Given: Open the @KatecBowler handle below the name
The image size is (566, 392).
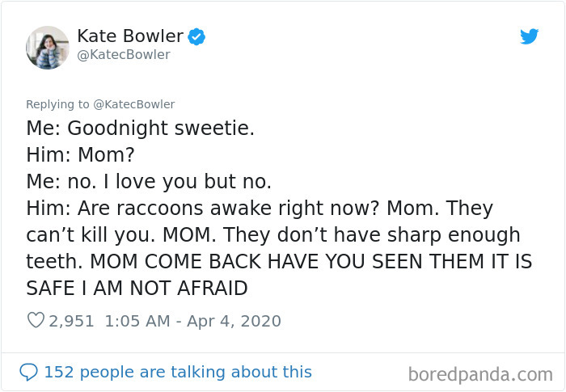Looking at the screenshot, I should coord(123,55).
